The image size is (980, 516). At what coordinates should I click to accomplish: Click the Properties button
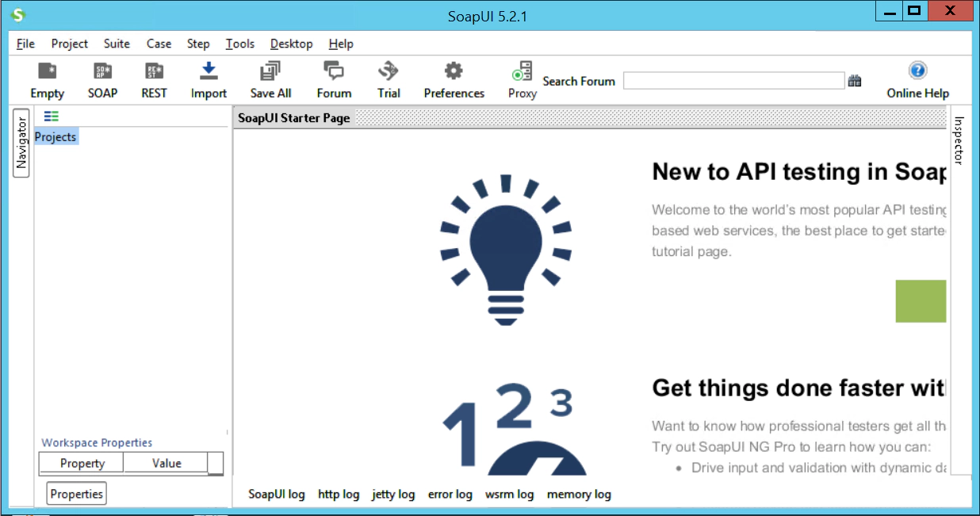(77, 494)
